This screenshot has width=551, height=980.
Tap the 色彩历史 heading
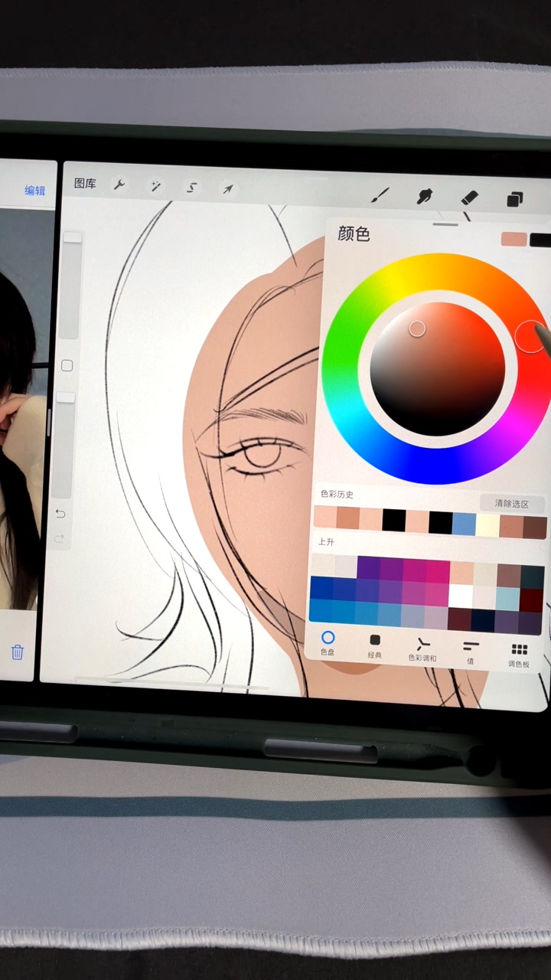coord(337,495)
